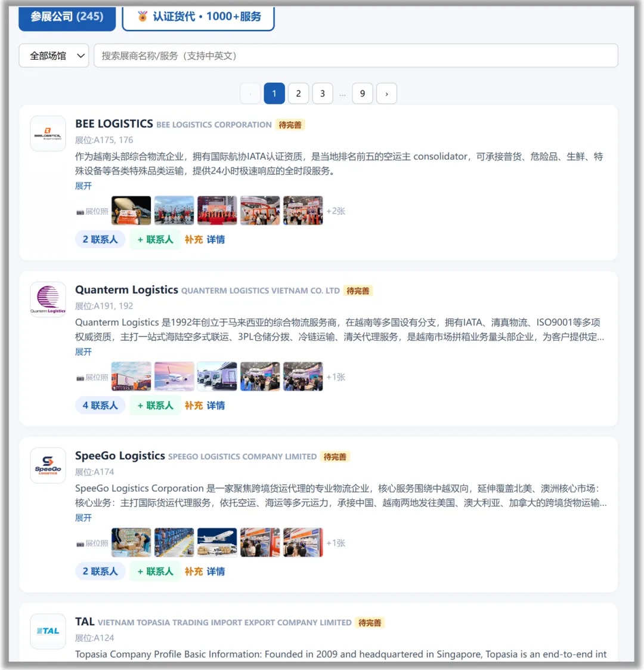The height and width of the screenshot is (670, 644).
Task: Focus the 搜索展商名称/服务 search field
Action: (x=356, y=55)
